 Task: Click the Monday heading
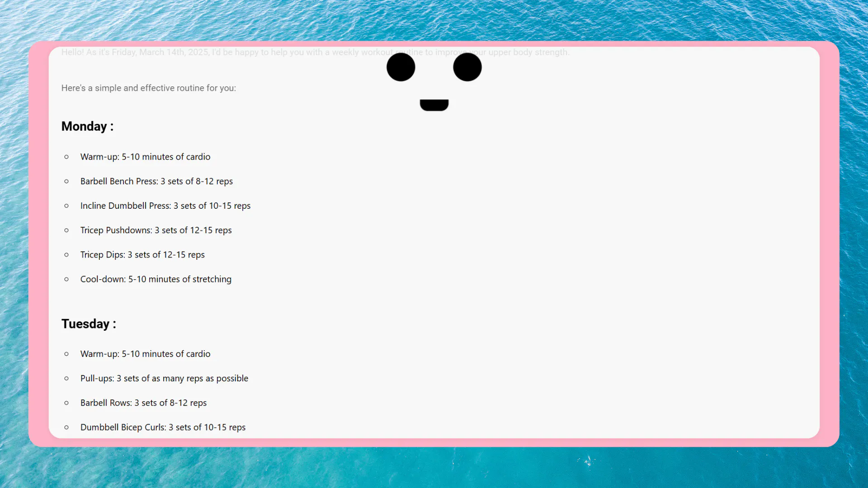tap(87, 127)
